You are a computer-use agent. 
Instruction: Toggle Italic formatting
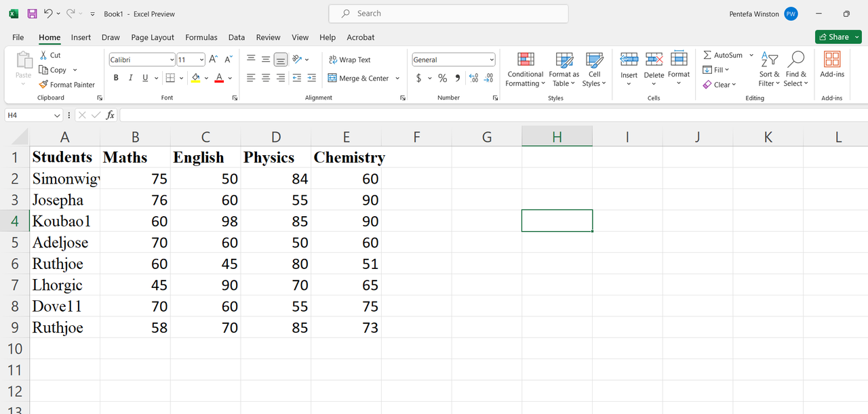click(x=130, y=78)
